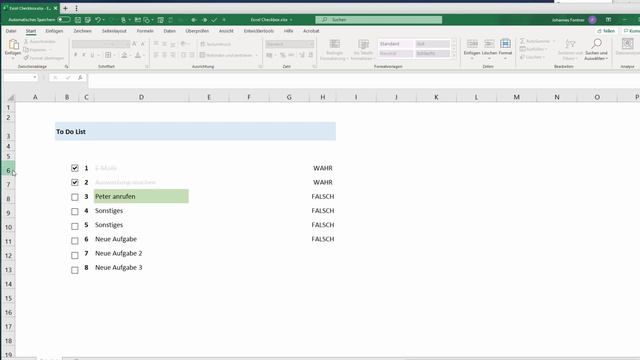640x360 pixels.
Task: Click Format übertragen button
Action: coord(44,58)
